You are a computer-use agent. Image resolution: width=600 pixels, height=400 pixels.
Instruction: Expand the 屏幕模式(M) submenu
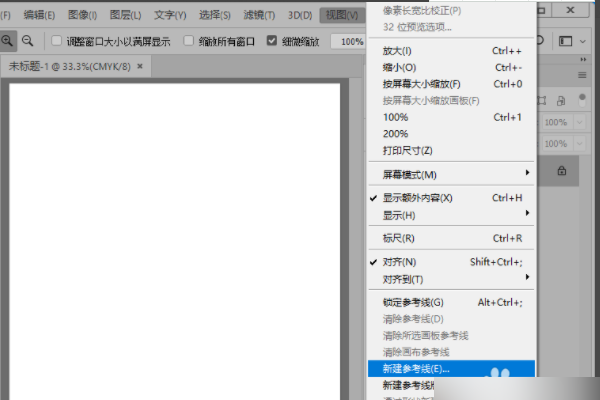pos(452,175)
